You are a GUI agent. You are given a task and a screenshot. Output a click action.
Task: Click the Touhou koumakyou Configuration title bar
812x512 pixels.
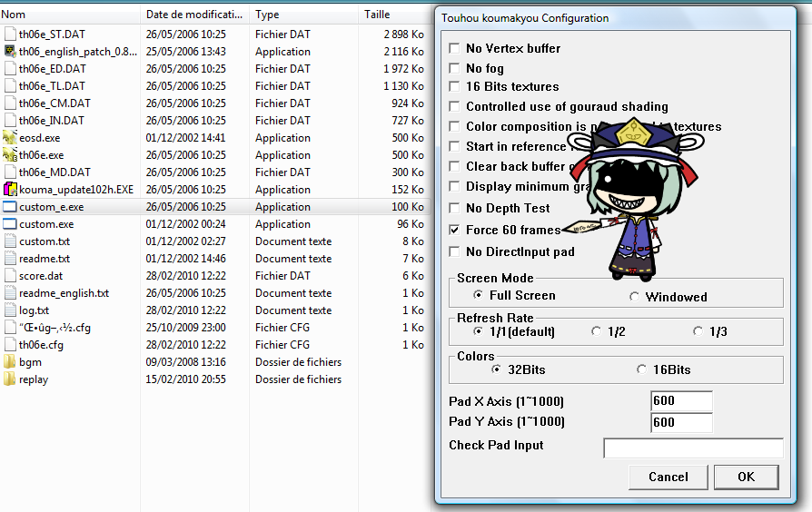[615, 18]
